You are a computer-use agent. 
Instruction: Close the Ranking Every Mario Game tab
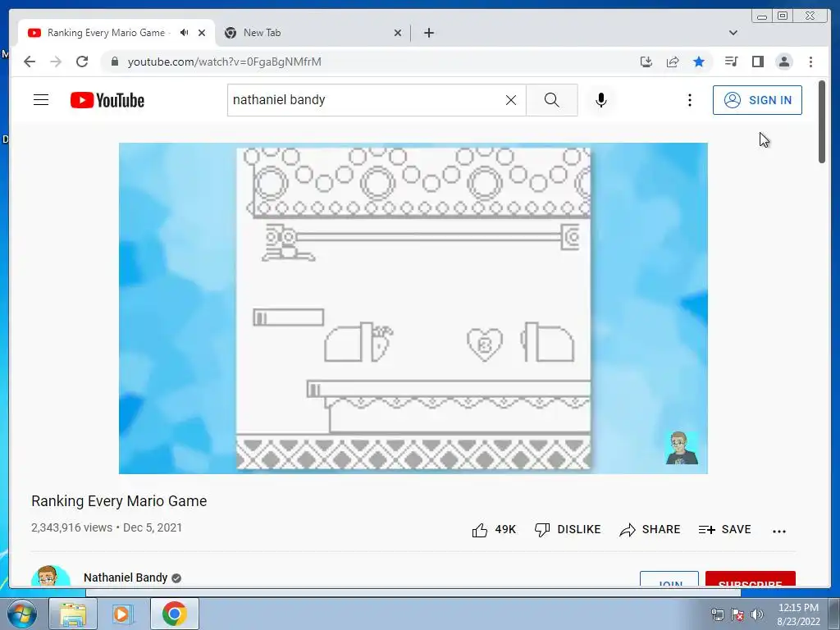(202, 33)
